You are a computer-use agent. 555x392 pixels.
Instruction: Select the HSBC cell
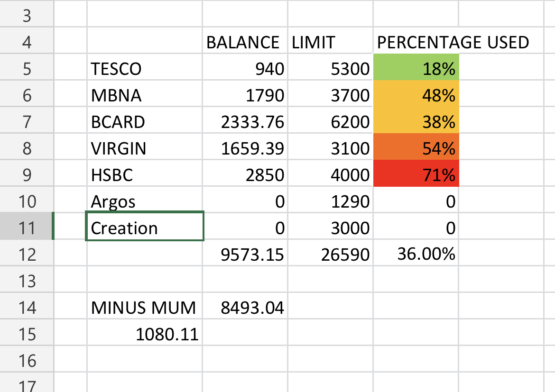click(145, 173)
